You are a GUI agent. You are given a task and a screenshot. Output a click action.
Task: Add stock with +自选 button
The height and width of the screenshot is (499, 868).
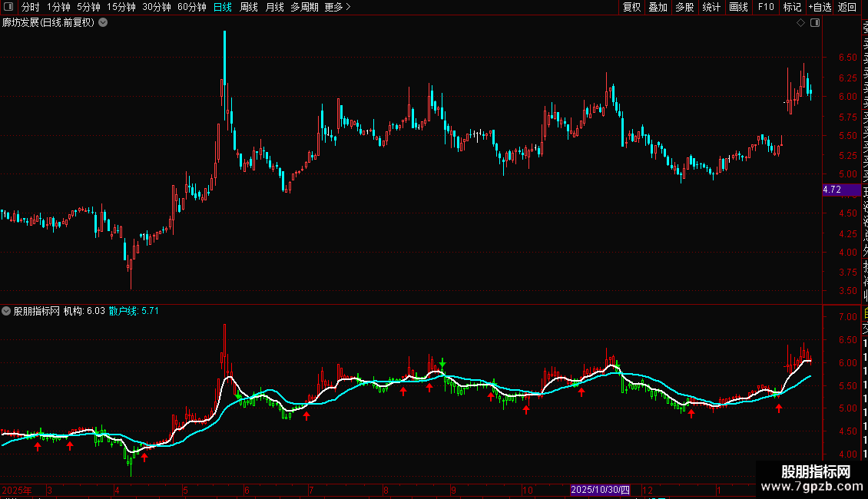820,7
